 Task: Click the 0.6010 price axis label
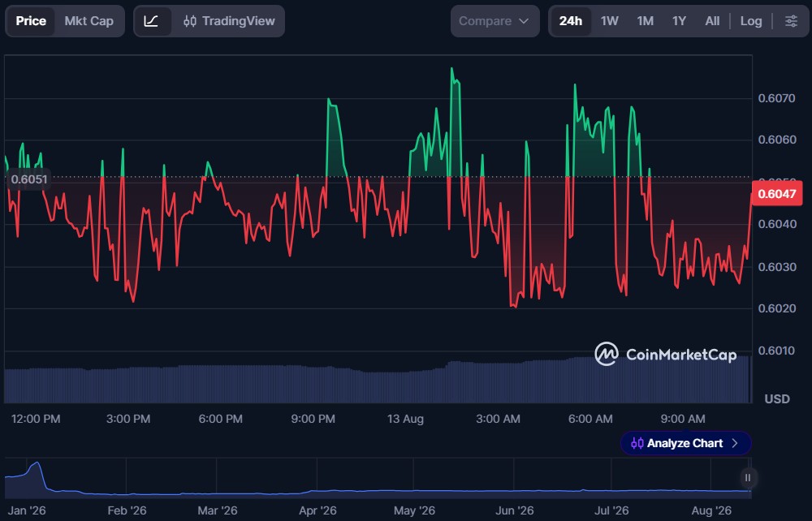point(776,351)
